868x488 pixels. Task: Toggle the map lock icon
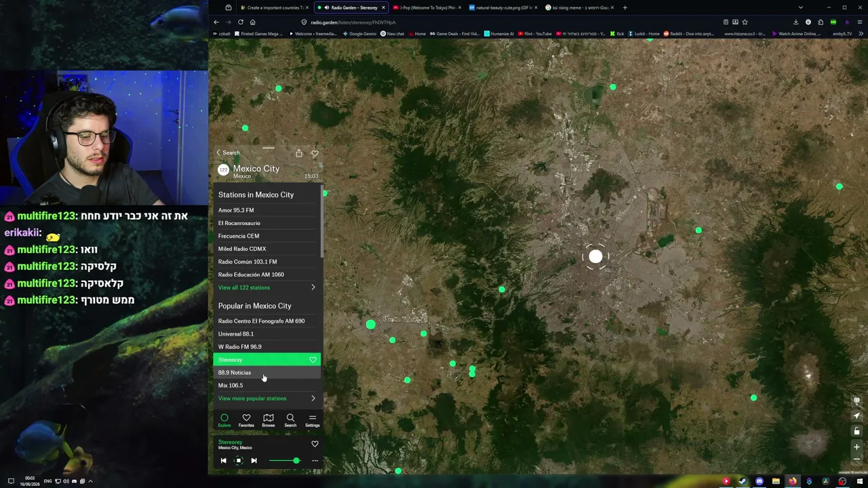(x=856, y=432)
